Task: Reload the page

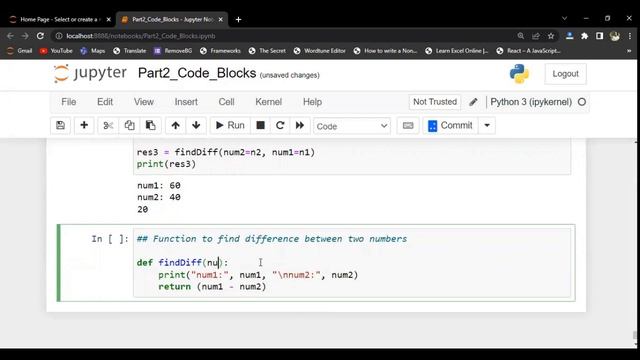Action: pos(40,36)
